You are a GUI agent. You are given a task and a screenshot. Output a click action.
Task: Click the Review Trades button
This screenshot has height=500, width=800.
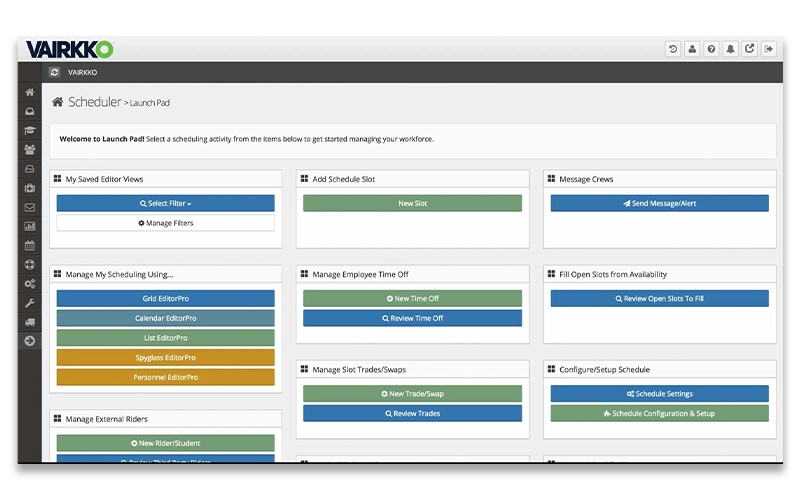click(412, 413)
